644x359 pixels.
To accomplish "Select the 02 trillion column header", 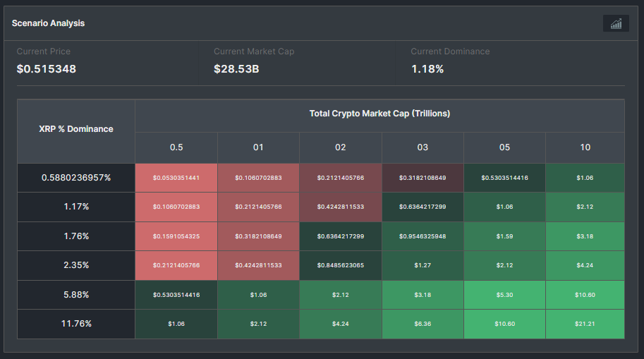I will click(x=341, y=147).
